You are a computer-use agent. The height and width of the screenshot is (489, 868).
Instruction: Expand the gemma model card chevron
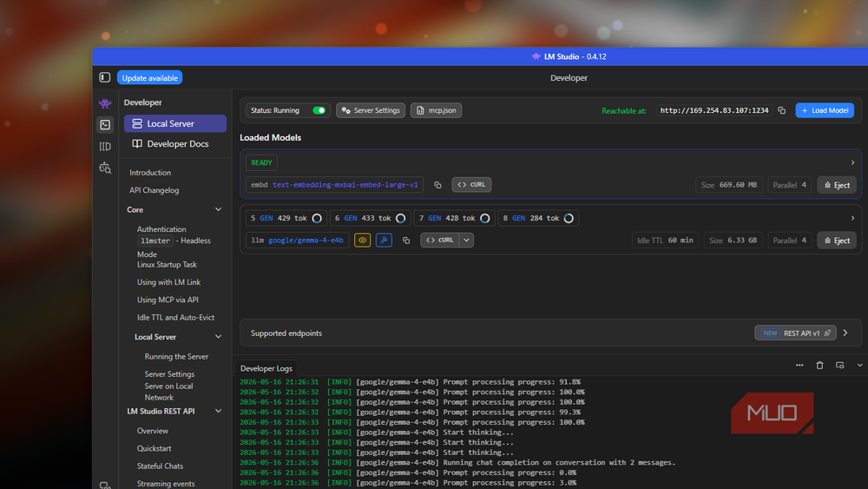[x=852, y=218]
